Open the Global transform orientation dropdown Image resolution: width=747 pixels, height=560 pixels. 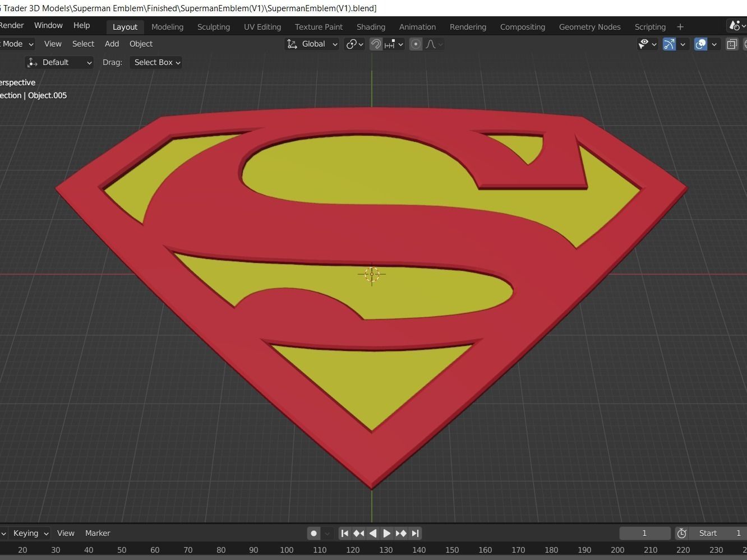312,44
